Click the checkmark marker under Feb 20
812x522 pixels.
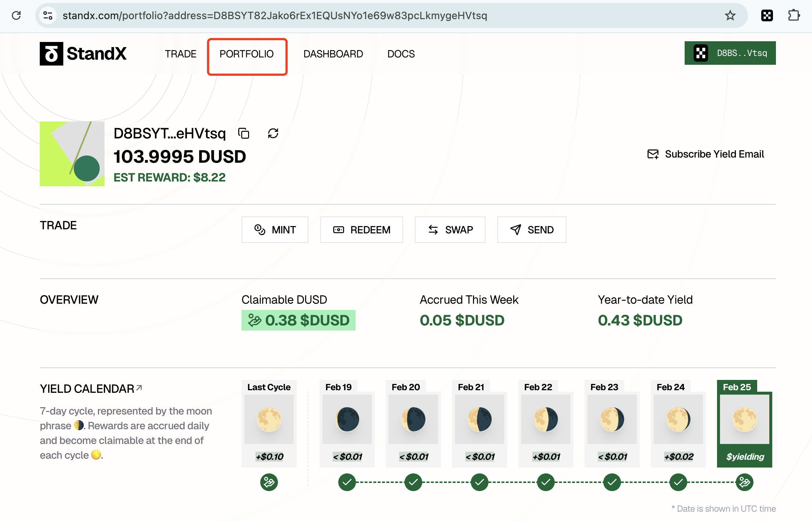(413, 482)
